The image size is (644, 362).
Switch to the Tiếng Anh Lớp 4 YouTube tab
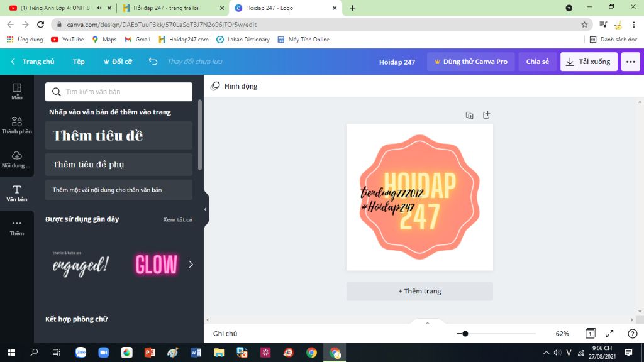tap(55, 8)
